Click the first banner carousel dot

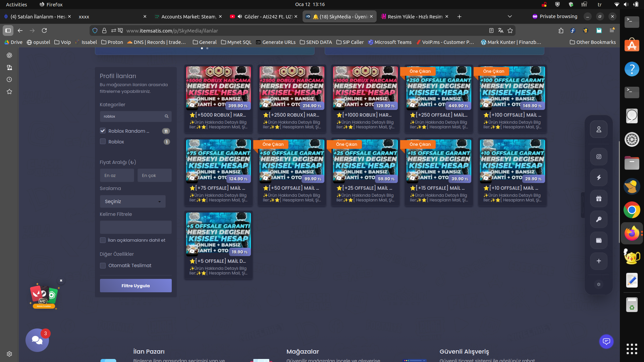202,48
